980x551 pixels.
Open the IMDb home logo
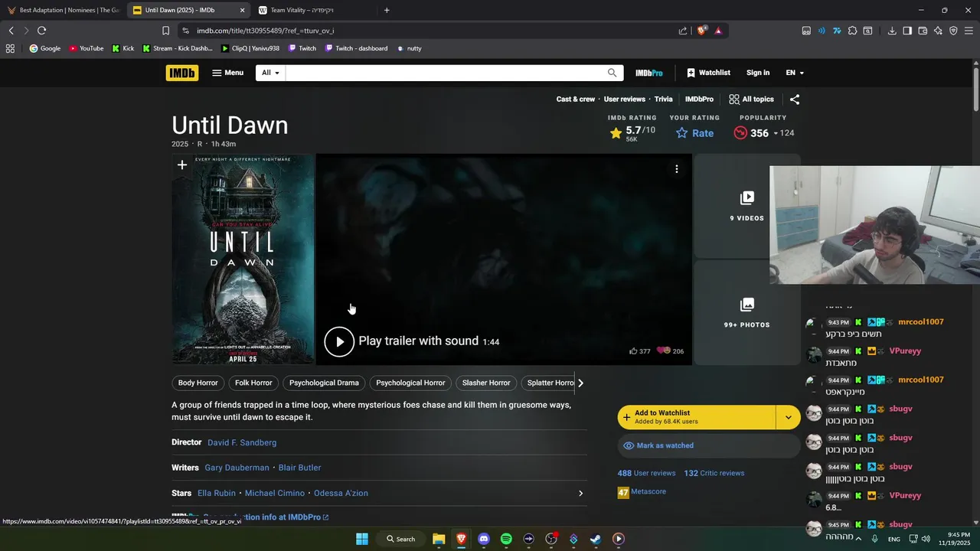click(182, 73)
